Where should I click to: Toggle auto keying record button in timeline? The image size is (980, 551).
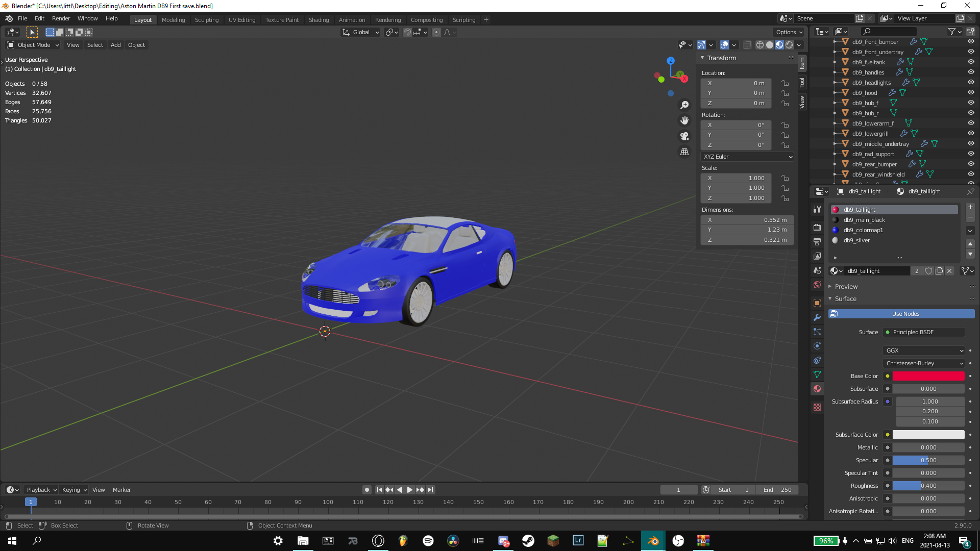coord(366,490)
